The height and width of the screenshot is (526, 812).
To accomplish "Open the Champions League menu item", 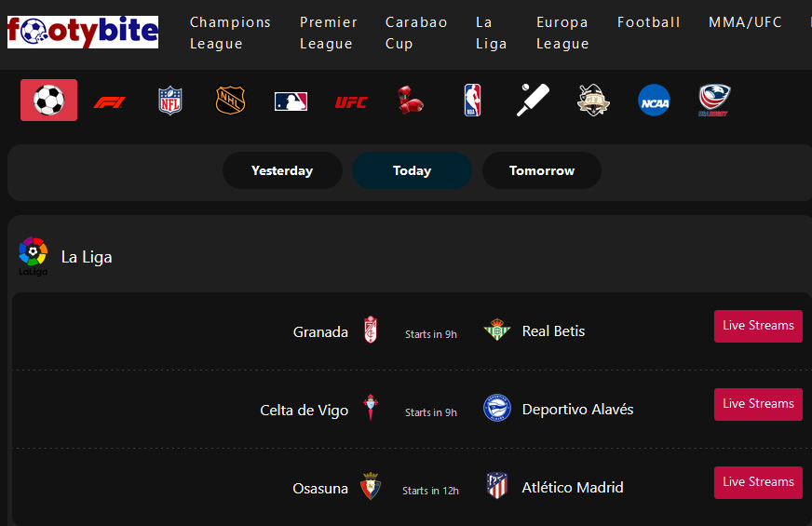I will [230, 33].
